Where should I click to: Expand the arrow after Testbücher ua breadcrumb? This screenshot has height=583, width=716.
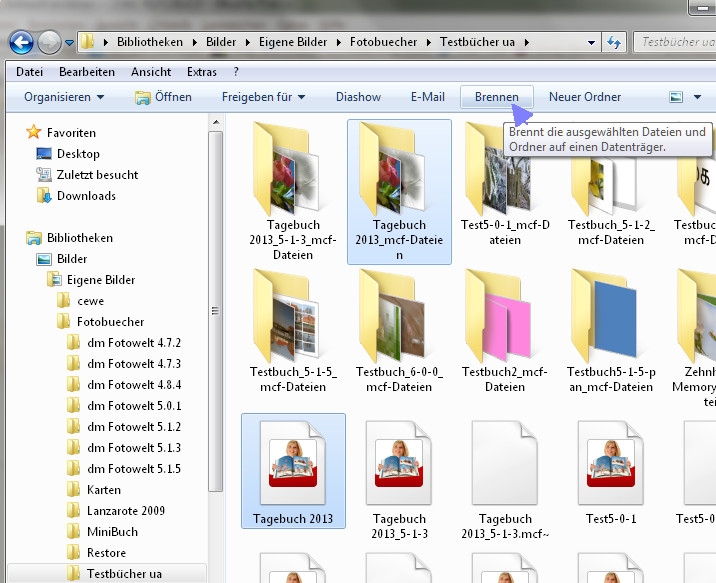[x=526, y=42]
